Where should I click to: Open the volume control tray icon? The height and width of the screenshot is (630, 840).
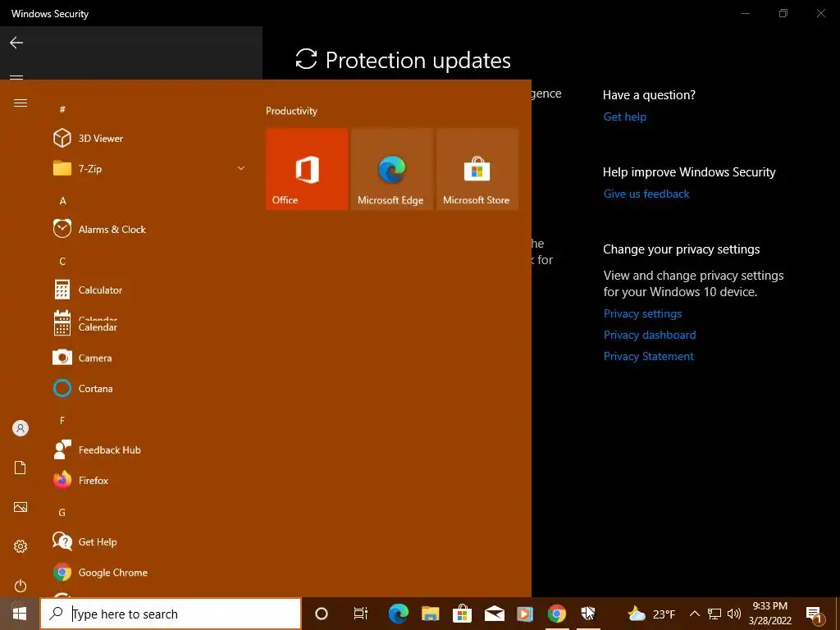[734, 614]
